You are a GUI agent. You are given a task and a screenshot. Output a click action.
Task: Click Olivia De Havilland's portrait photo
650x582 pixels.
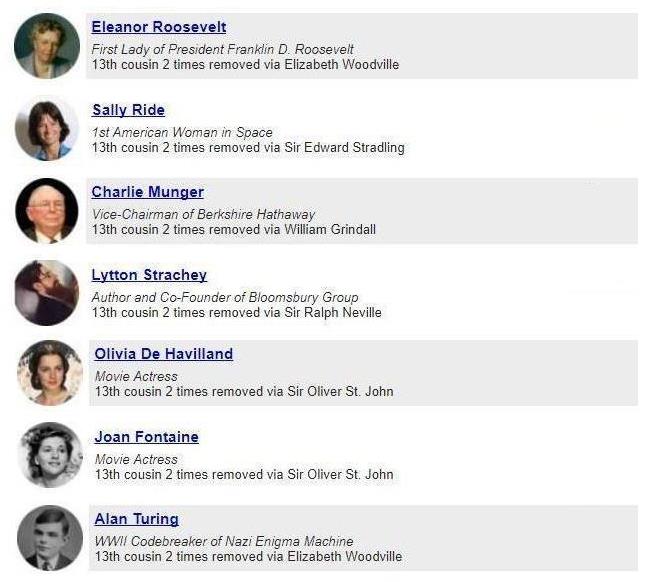(x=50, y=373)
